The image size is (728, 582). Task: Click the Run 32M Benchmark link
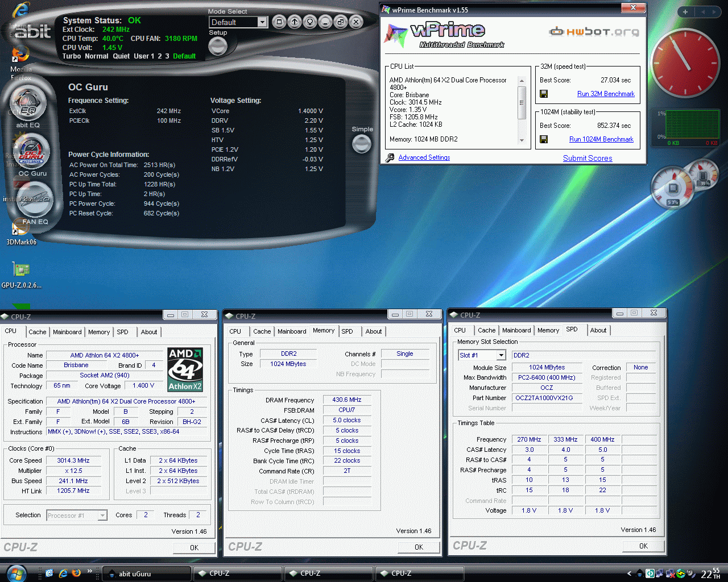pyautogui.click(x=606, y=94)
